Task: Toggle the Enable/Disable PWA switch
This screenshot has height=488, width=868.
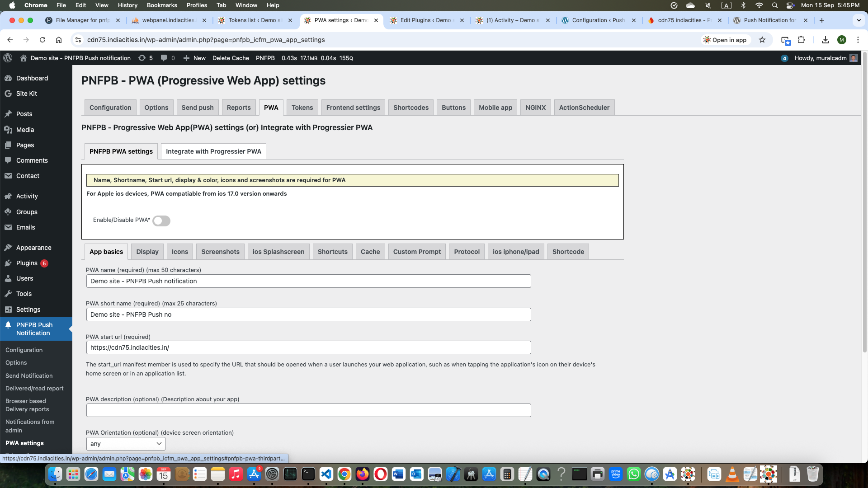Action: (x=161, y=221)
